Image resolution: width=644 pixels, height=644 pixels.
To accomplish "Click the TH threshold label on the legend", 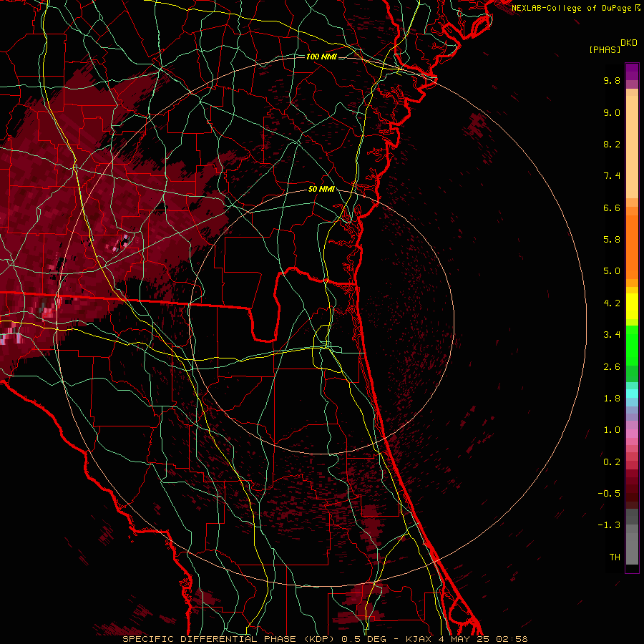I will tap(615, 557).
